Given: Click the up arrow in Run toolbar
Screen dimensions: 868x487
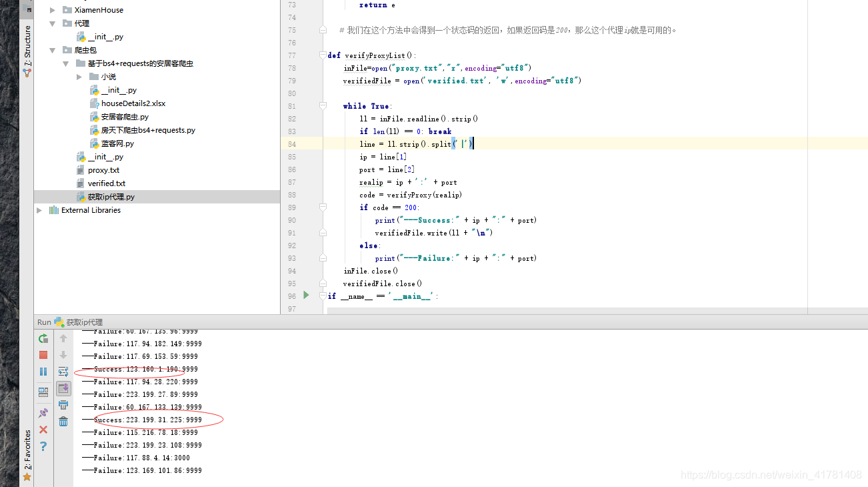Looking at the screenshot, I should (63, 338).
